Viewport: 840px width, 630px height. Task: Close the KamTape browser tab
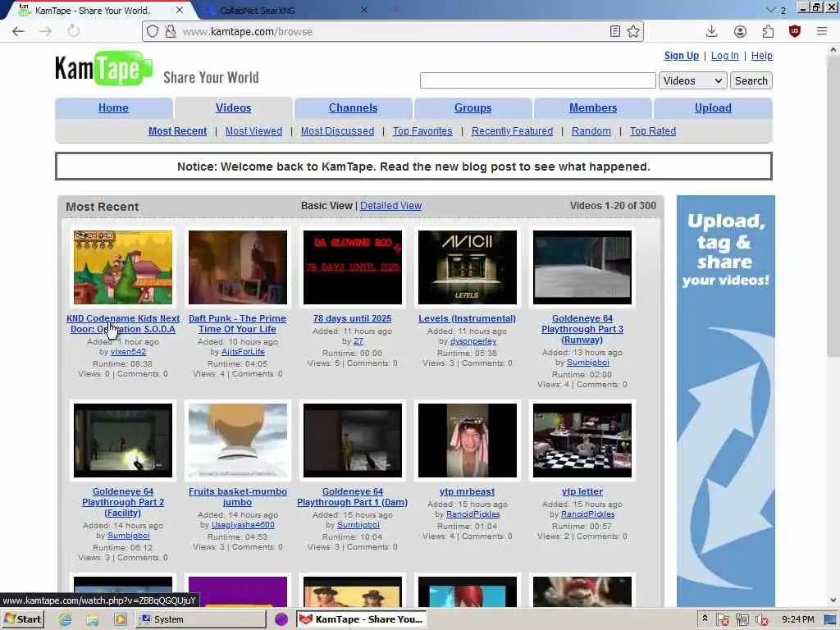click(180, 10)
